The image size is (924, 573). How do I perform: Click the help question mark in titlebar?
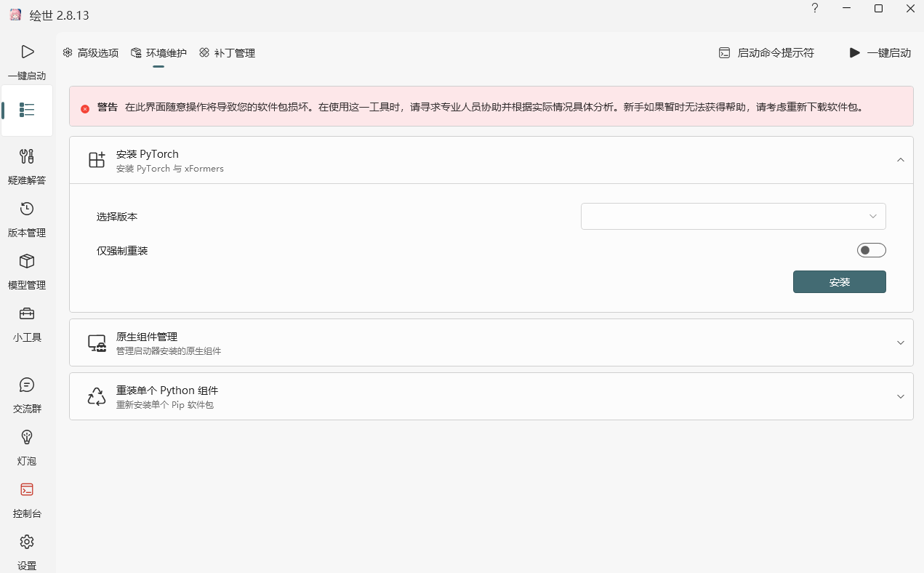(814, 9)
